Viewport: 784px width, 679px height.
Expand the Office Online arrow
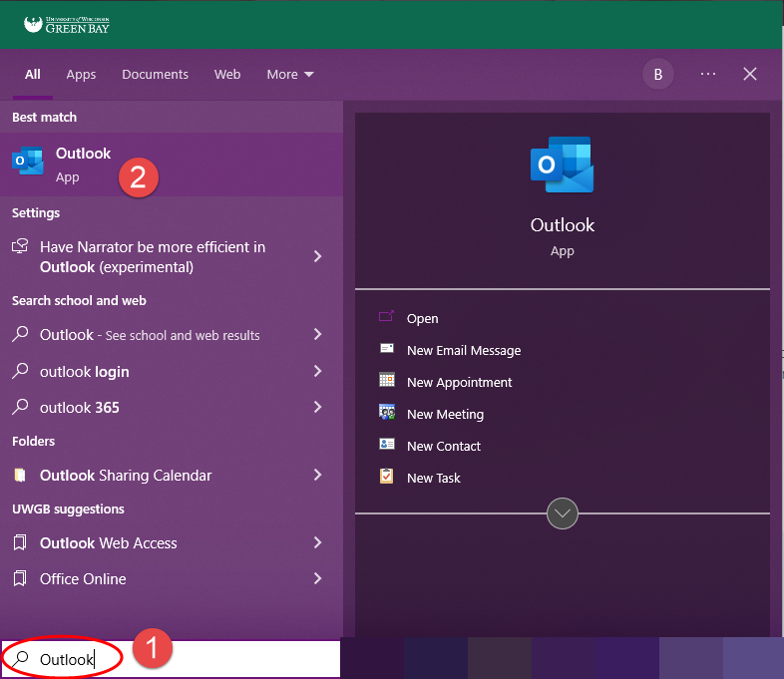click(x=317, y=578)
